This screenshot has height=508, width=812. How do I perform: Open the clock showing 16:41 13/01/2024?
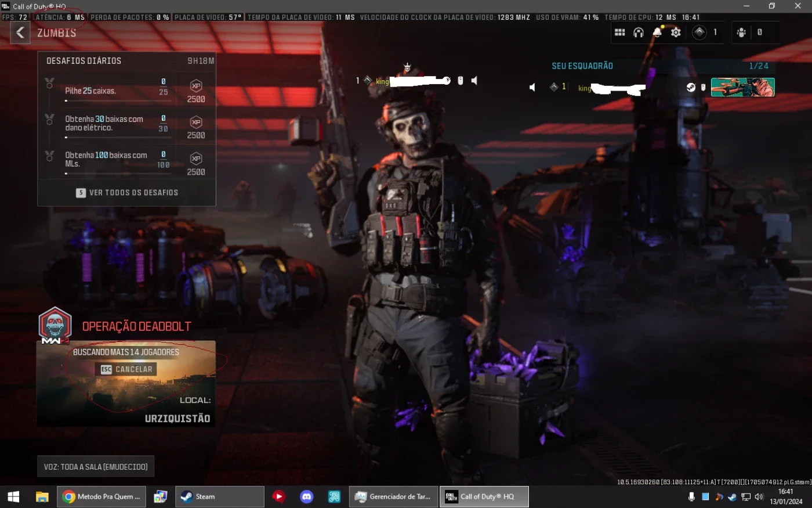786,497
